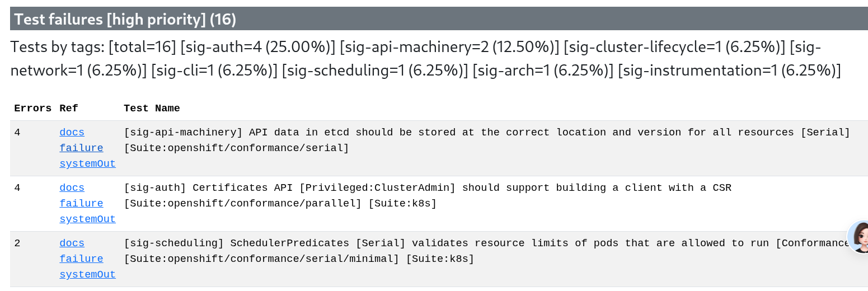Open systemOut link for the Certificates API test
The width and height of the screenshot is (868, 291).
[87, 219]
